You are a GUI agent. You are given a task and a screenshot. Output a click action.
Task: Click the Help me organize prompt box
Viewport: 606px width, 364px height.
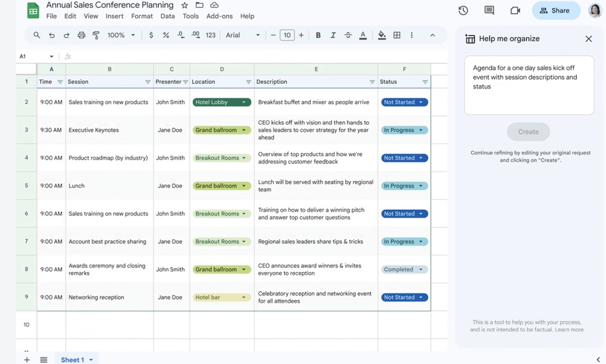click(529, 85)
